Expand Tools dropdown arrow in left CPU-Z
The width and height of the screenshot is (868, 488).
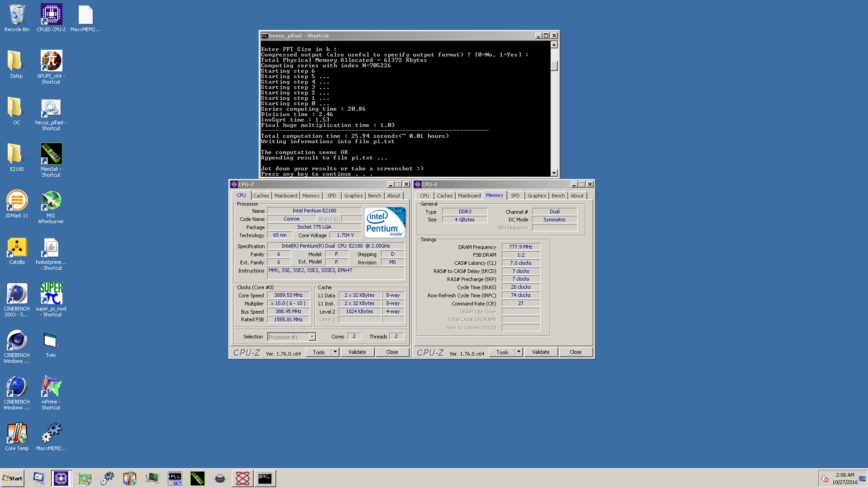335,352
